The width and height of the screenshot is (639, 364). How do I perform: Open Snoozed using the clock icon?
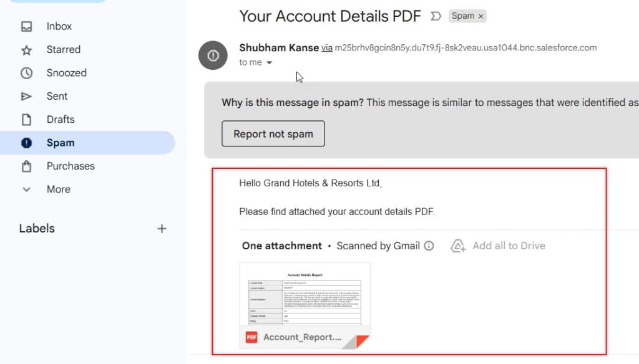click(x=26, y=73)
